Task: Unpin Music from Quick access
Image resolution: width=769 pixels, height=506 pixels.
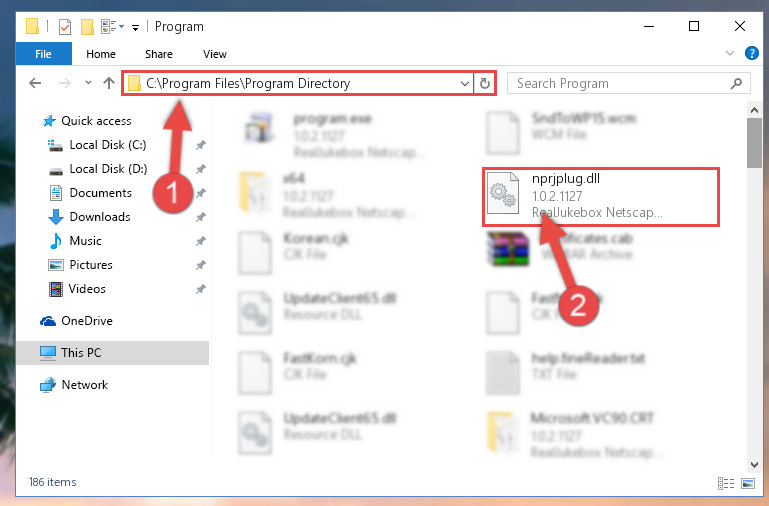Action: 200,241
